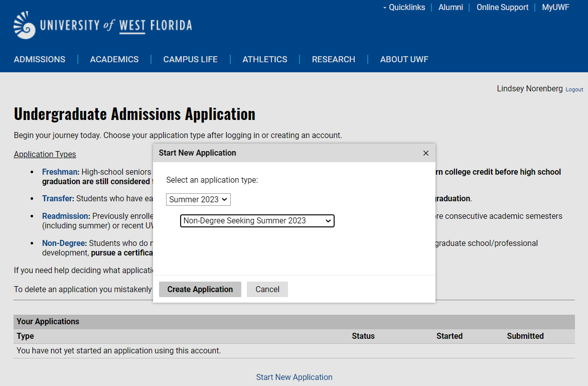Open the Online Support link

click(503, 8)
